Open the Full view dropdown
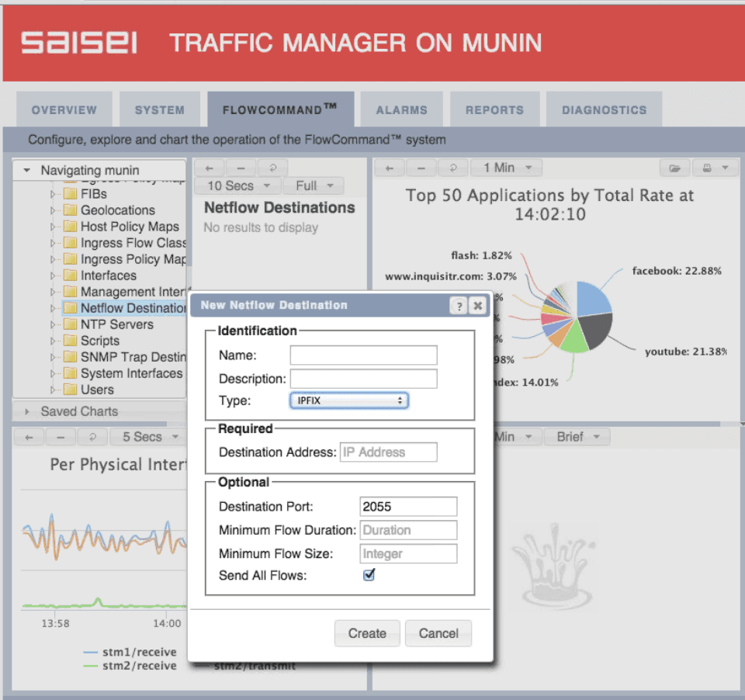The height and width of the screenshot is (700, 745). pyautogui.click(x=314, y=185)
